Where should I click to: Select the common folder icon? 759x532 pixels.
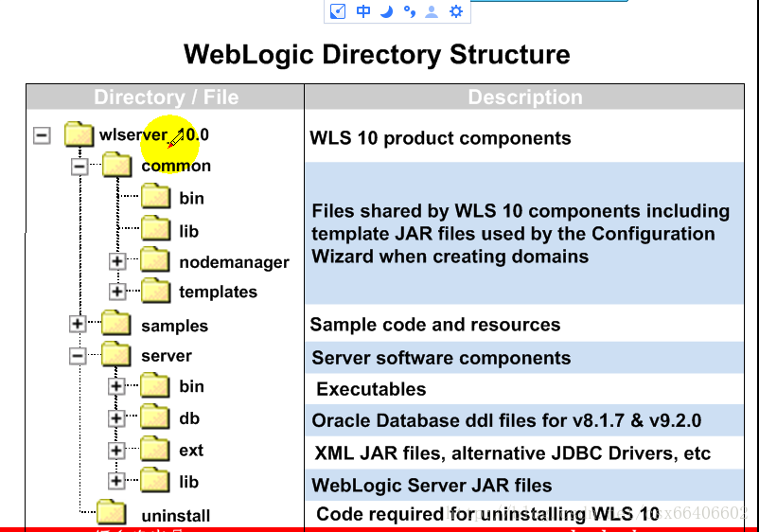pos(116,165)
